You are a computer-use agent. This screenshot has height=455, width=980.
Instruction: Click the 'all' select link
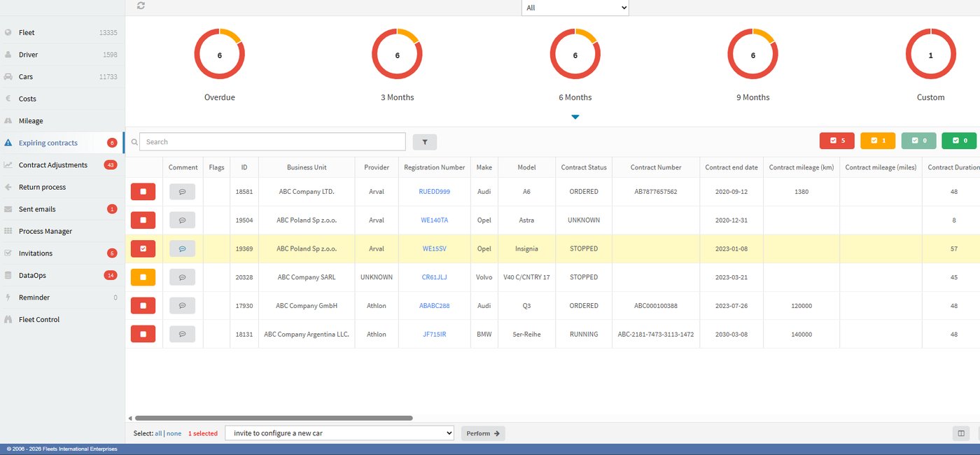pos(158,433)
